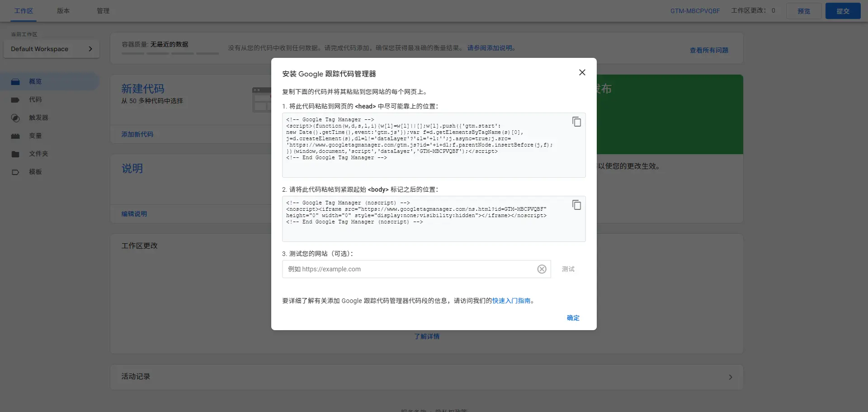Screen dimensions: 868x412
Task: Open the 变量 sidebar icon
Action: 15,136
